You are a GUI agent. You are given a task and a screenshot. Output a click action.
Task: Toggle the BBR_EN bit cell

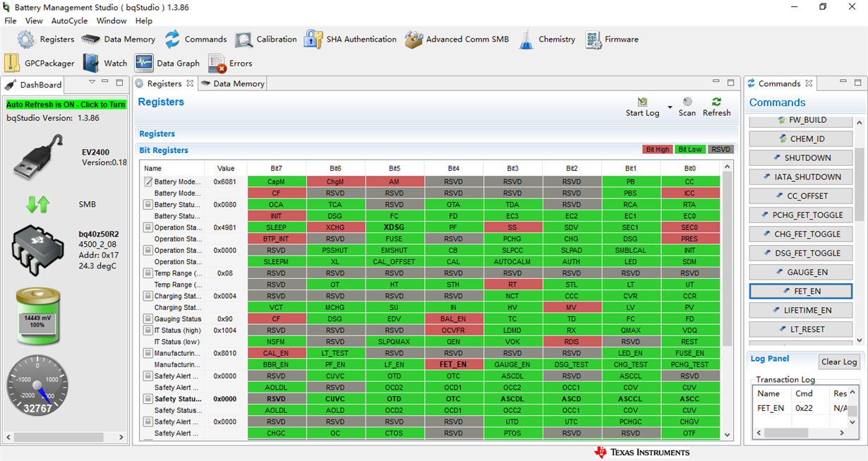tap(276, 364)
